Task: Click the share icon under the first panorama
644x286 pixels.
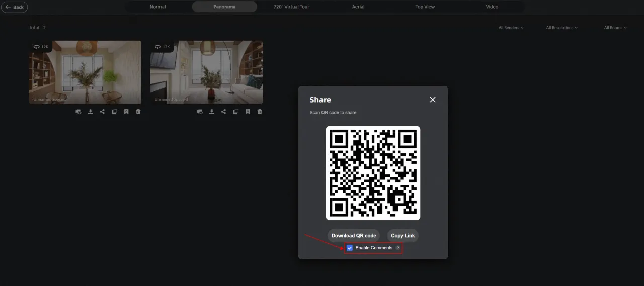Action: coord(102,112)
